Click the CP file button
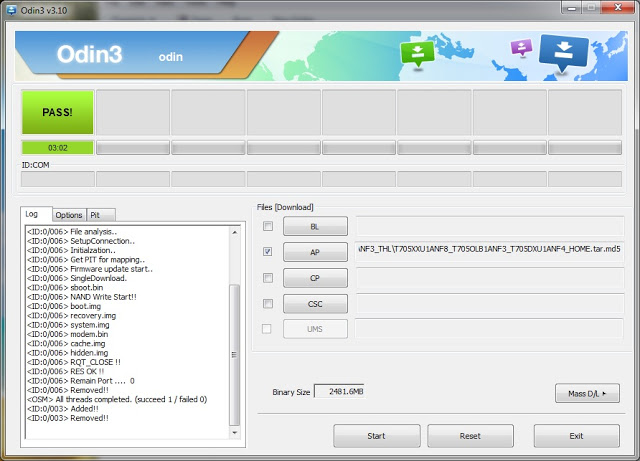Image resolution: width=640 pixels, height=461 pixels. coord(315,278)
